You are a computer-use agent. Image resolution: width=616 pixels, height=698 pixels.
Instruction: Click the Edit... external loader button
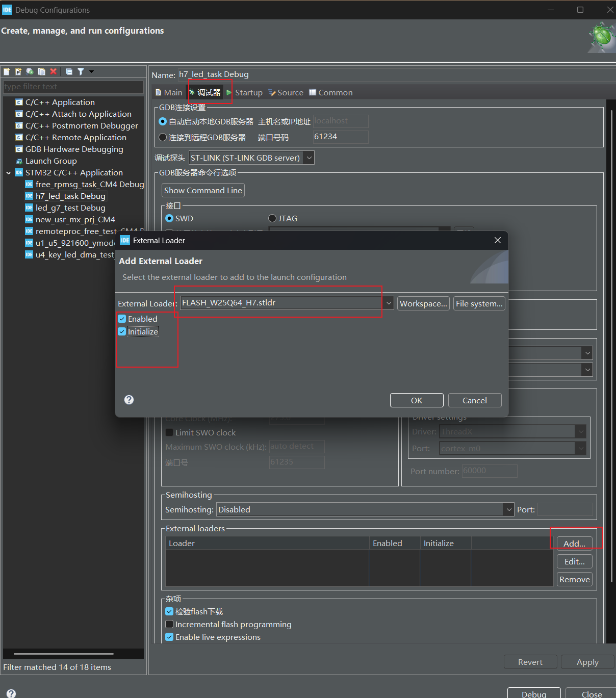pos(574,561)
